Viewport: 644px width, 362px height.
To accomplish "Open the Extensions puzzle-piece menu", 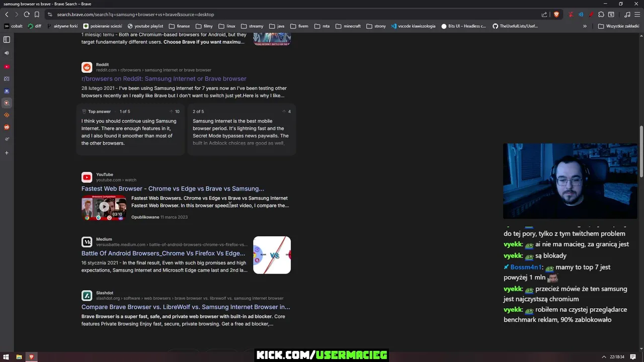I will pyautogui.click(x=601, y=15).
